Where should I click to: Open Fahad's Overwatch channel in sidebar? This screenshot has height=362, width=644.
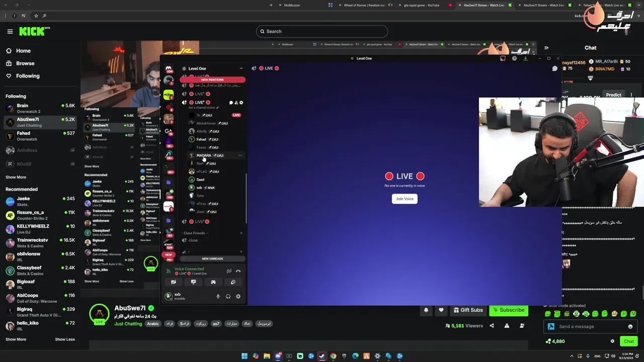[x=40, y=136]
